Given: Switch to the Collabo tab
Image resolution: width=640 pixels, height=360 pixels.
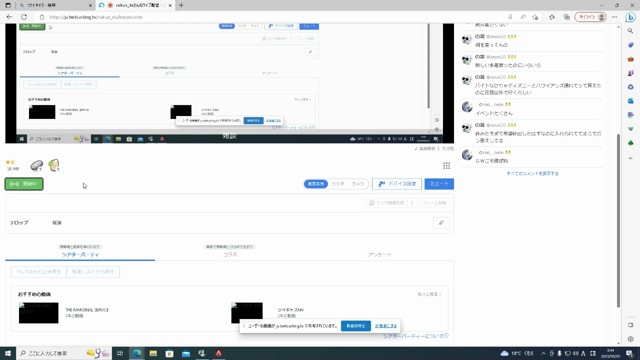Looking at the screenshot, I should [x=230, y=254].
